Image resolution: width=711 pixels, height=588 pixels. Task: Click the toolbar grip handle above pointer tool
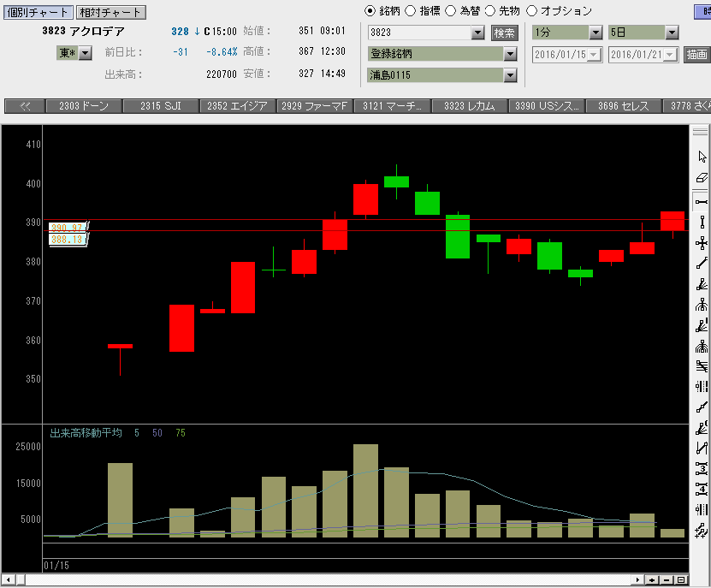[700, 132]
